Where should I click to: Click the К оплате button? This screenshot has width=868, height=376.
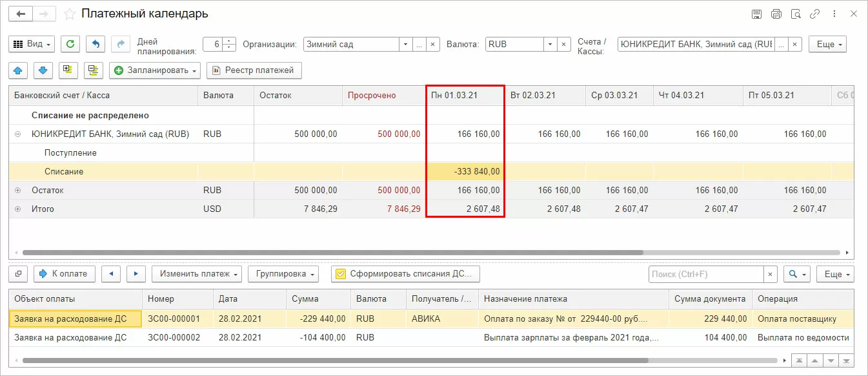point(65,274)
